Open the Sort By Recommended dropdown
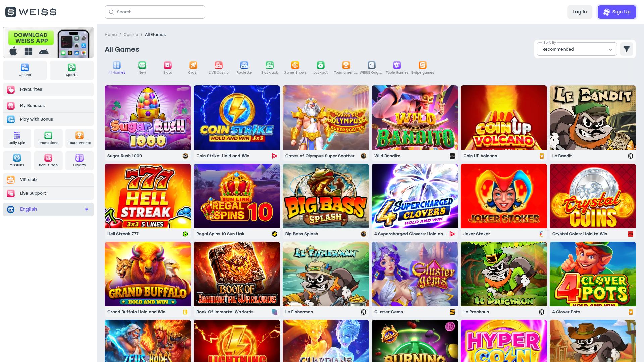Image resolution: width=644 pixels, height=362 pixels. coord(577,49)
